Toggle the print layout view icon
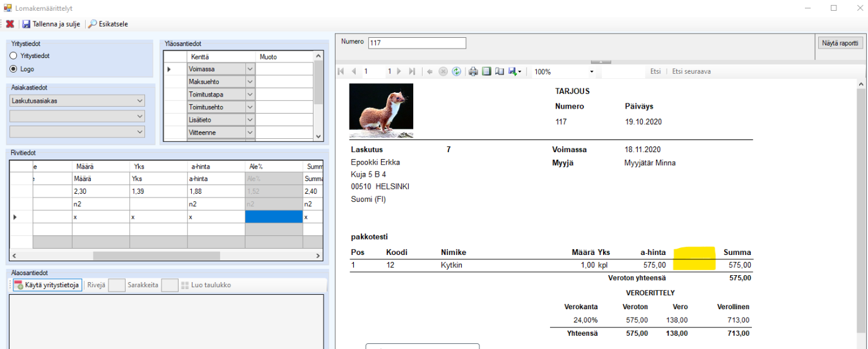Screen dimensions: 868x349 coord(486,71)
